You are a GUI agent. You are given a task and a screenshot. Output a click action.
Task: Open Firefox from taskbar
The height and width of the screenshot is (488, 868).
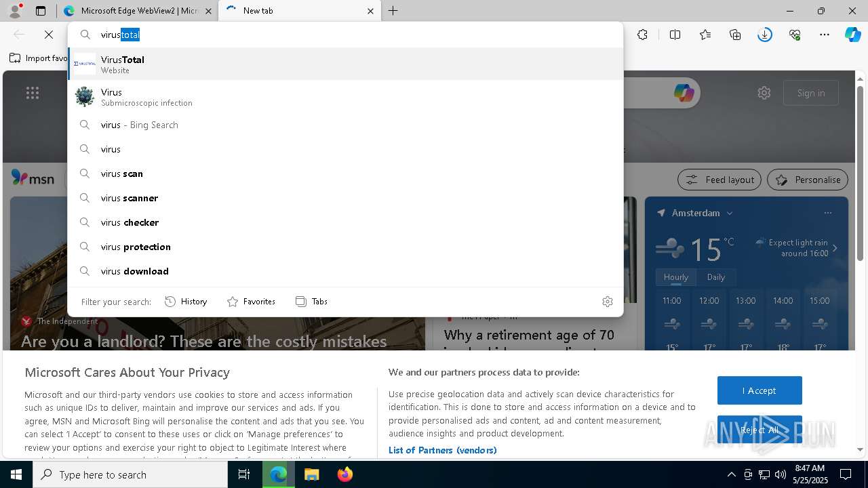pyautogui.click(x=344, y=474)
